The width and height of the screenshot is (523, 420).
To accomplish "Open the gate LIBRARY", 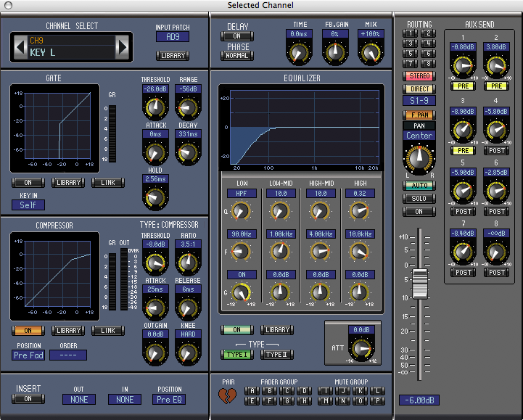I will pyautogui.click(x=68, y=183).
